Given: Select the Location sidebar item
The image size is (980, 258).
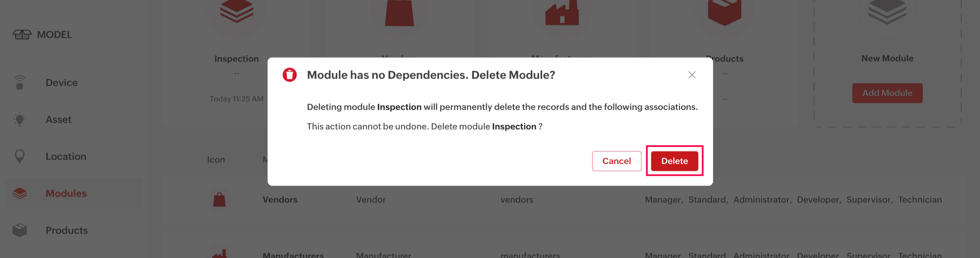Looking at the screenshot, I should tap(66, 156).
